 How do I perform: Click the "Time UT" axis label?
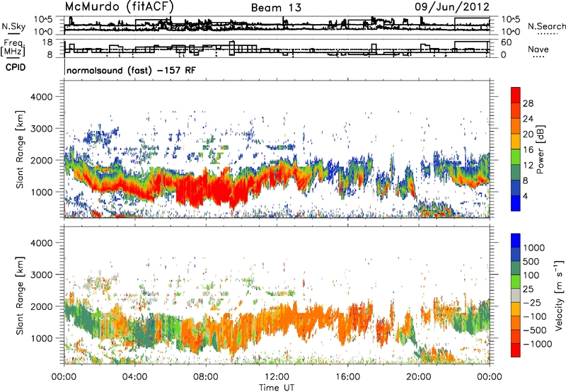pos(277,387)
